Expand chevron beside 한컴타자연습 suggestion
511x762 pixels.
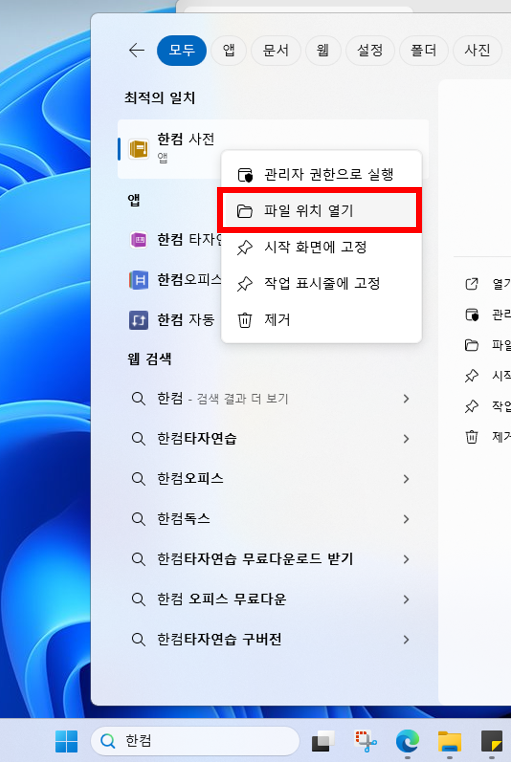tap(406, 439)
